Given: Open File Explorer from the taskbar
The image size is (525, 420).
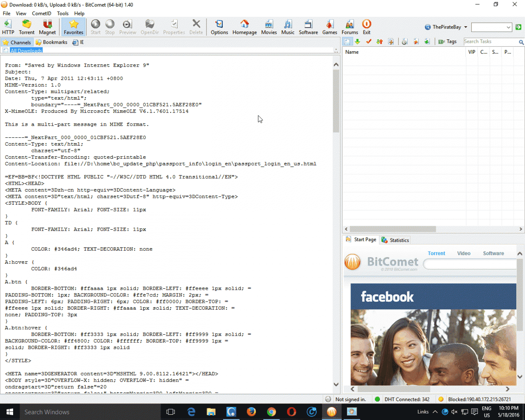Looking at the screenshot, I should [x=211, y=412].
